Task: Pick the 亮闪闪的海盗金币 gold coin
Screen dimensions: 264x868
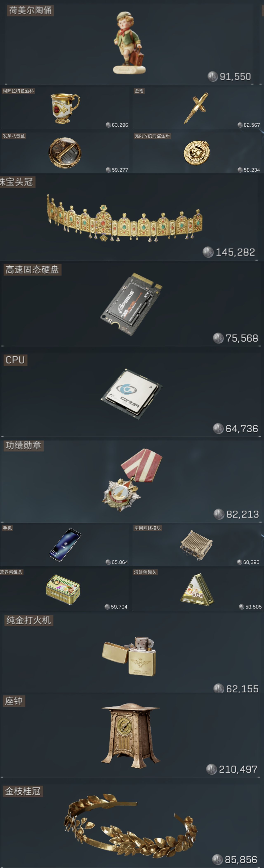Action: pyautogui.click(x=197, y=153)
